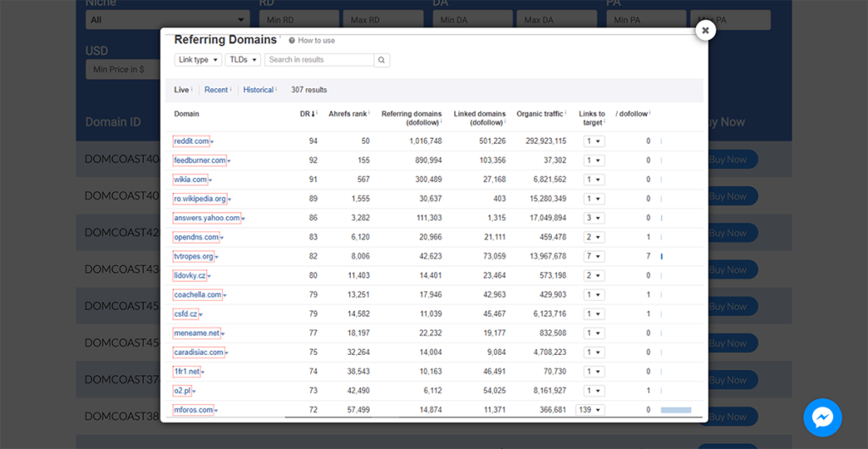Screen dimensions: 868x449
Task: Open the wikia.com domain link
Action: point(190,179)
